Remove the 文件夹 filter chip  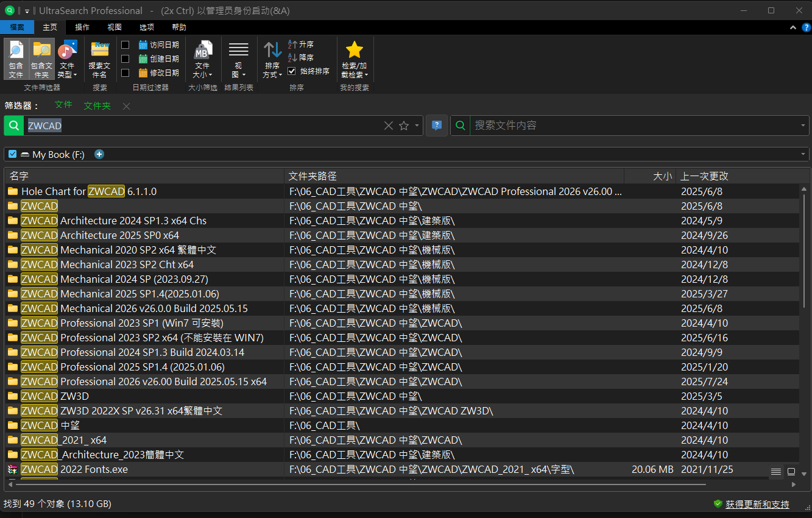coord(97,105)
